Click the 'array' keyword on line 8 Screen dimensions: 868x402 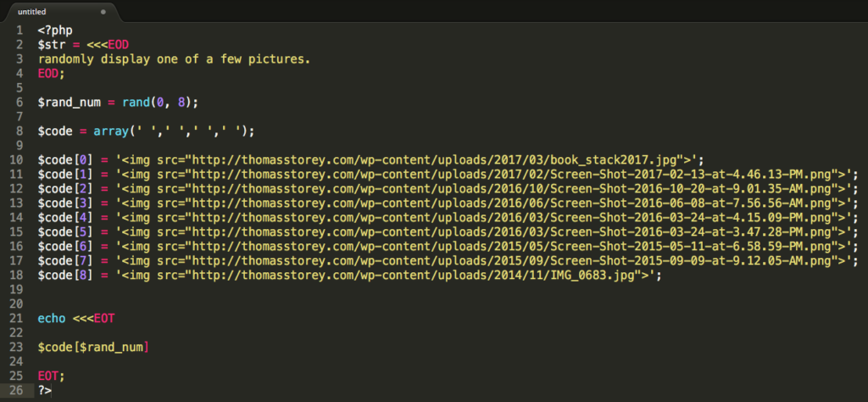(x=111, y=131)
